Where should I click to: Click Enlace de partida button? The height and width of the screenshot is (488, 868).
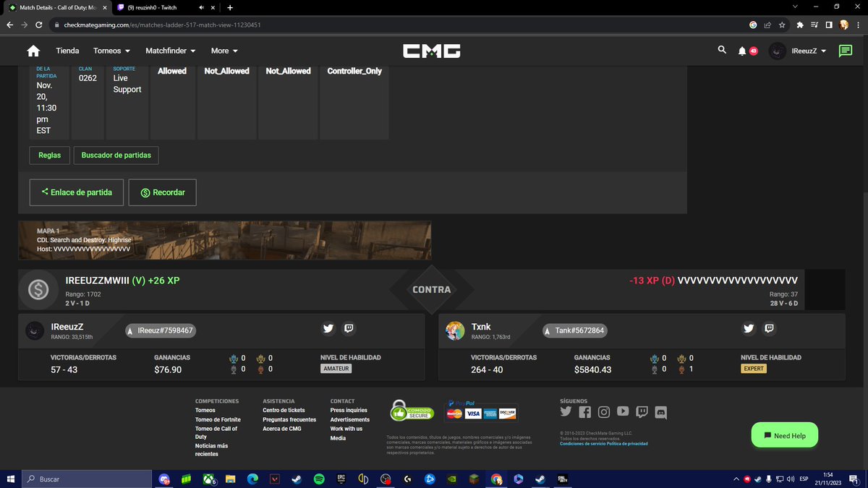[x=77, y=192]
